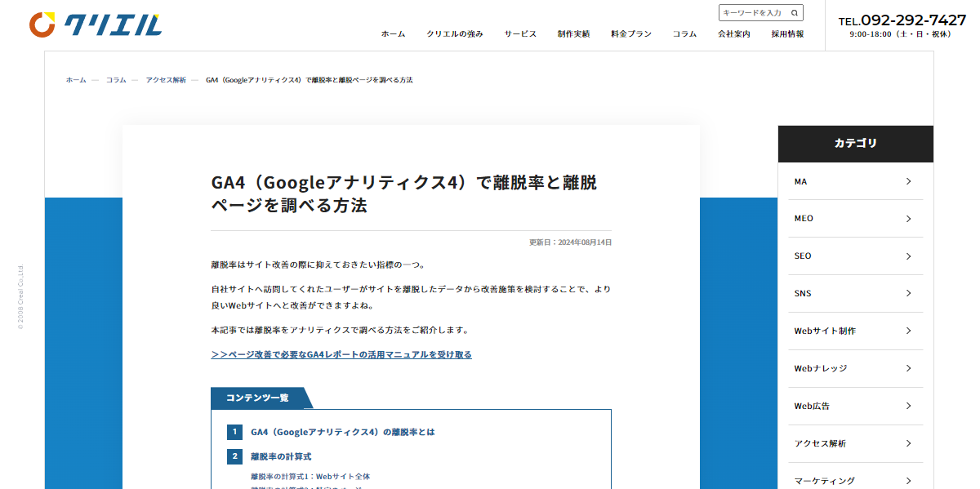Focus the keyword search input field
The image size is (980, 489).
(752, 12)
